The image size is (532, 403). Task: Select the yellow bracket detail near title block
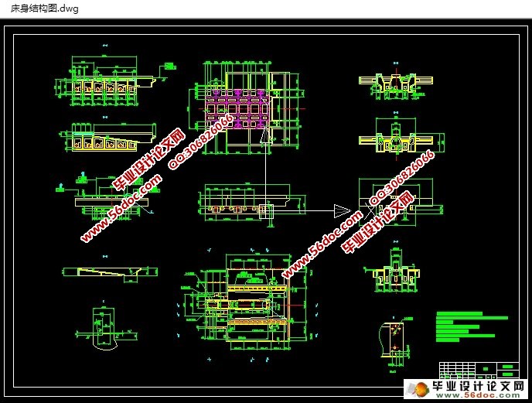point(396,340)
